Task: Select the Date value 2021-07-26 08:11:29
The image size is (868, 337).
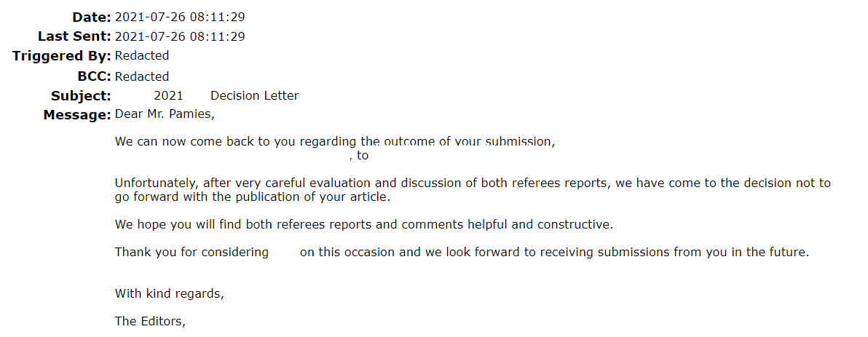Action: (x=180, y=17)
